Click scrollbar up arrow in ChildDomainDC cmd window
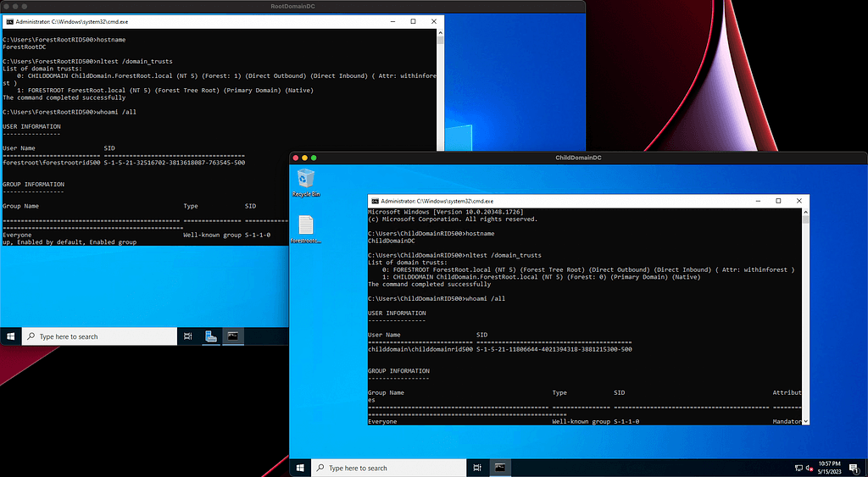The height and width of the screenshot is (477, 868). point(804,210)
